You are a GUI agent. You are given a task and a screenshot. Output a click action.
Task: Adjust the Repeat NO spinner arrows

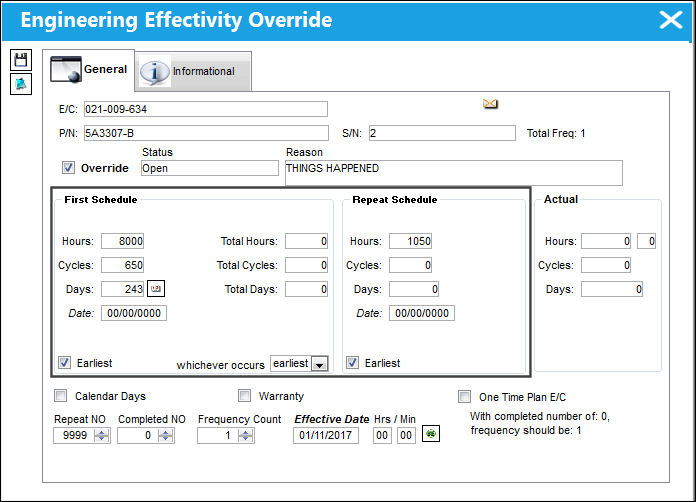pos(102,435)
